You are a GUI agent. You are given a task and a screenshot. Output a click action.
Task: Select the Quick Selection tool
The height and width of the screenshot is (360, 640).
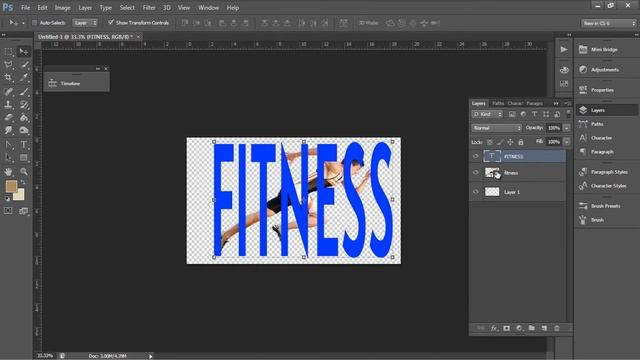tap(24, 64)
